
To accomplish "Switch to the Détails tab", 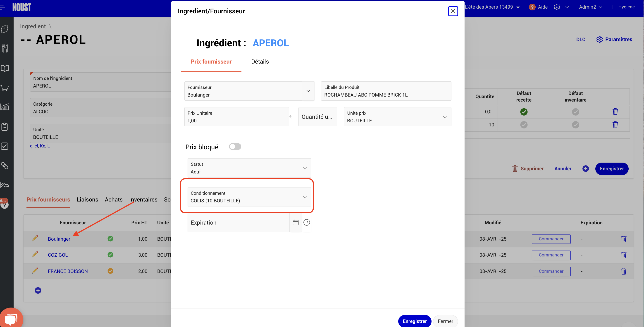I will [260, 62].
